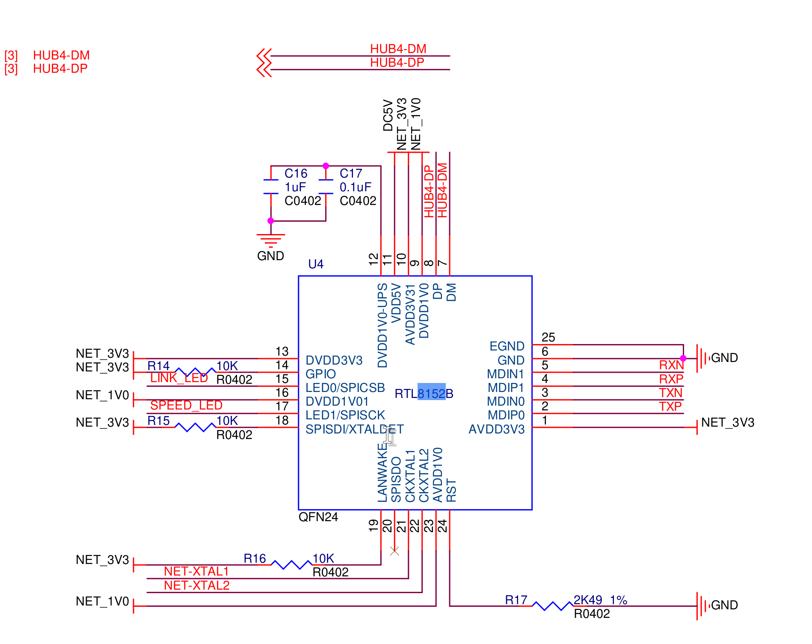Select resistor R17 designator
This screenshot has height=644, width=812.
pyautogui.click(x=516, y=600)
